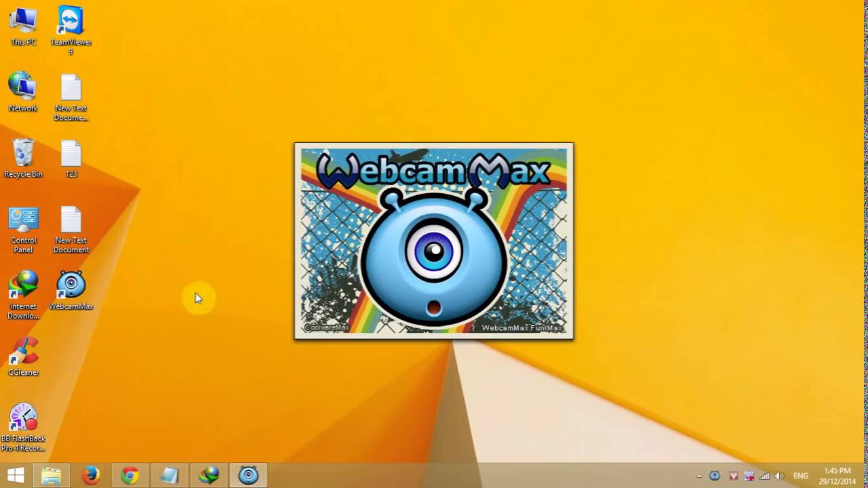Open the clock showing 1:45 PM
Viewport: 868px width, 488px height.
837,476
